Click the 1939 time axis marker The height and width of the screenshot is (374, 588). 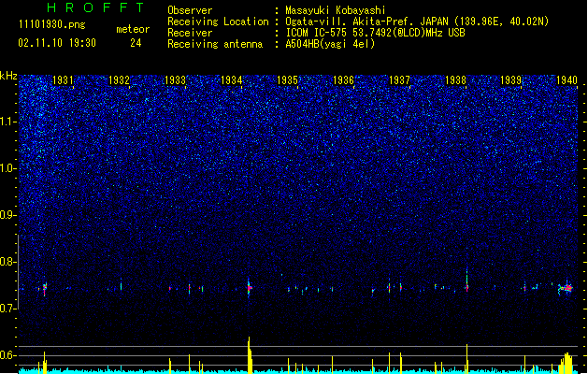(x=511, y=79)
